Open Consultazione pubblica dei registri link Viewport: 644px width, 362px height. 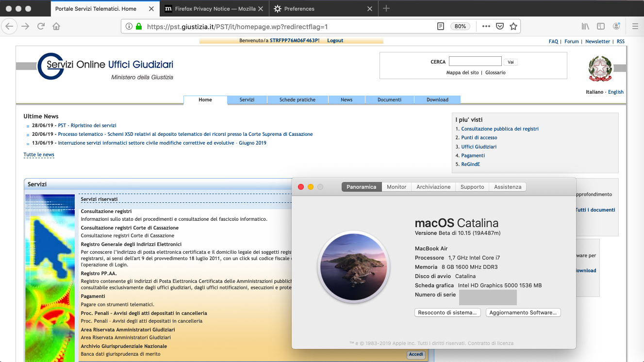point(500,129)
